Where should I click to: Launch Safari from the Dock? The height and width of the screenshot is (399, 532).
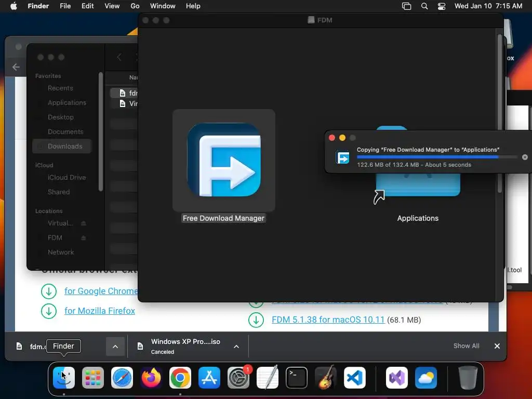click(x=122, y=378)
